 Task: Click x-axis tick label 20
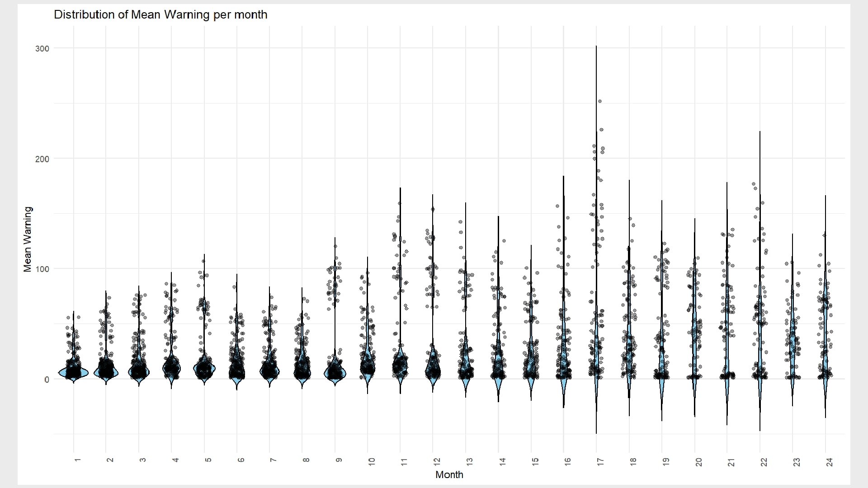pyautogui.click(x=698, y=462)
